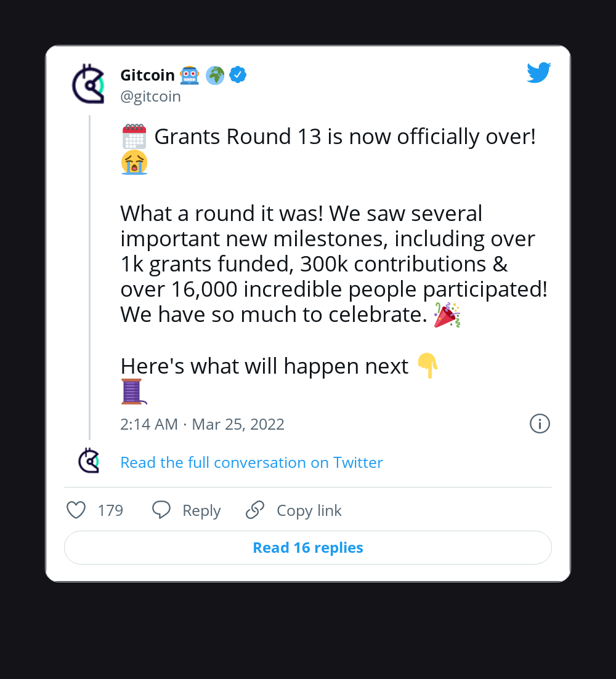The height and width of the screenshot is (679, 616).
Task: Open the tweet info icon
Action: (540, 424)
